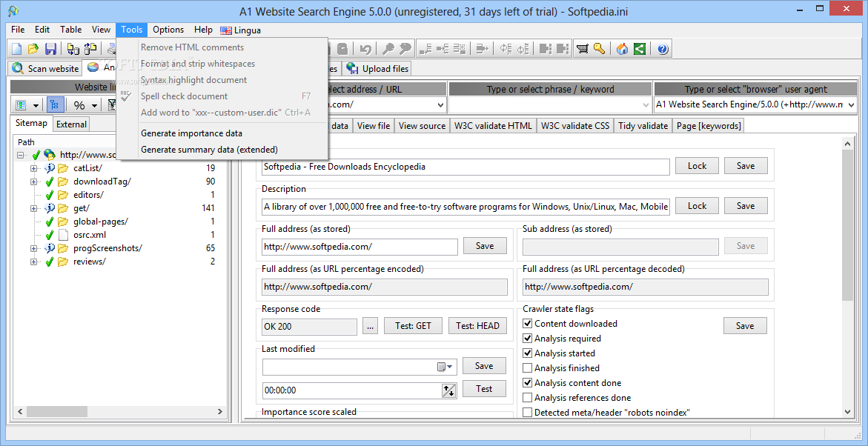Viewport: 868px width, 446px height.
Task: Collapse the root website tree node
Action: click(x=21, y=155)
